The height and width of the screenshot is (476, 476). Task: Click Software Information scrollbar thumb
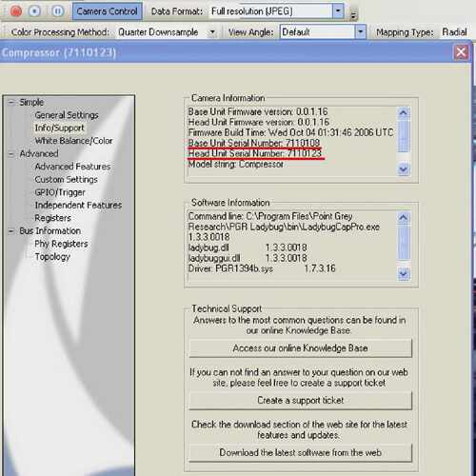point(404,242)
